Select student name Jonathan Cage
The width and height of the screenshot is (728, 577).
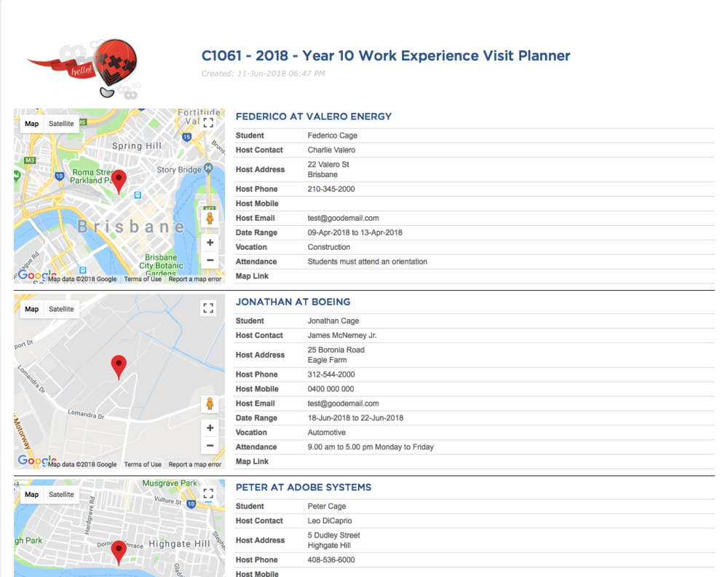(333, 321)
